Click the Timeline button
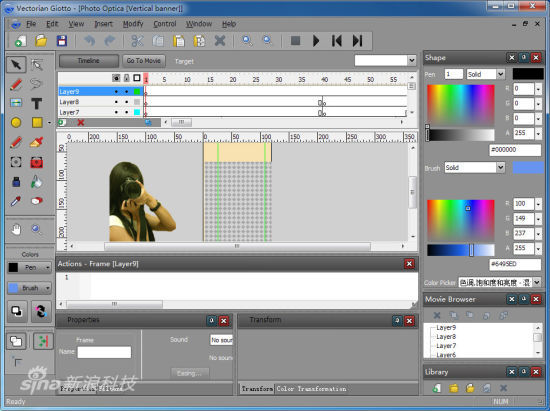 [89, 61]
